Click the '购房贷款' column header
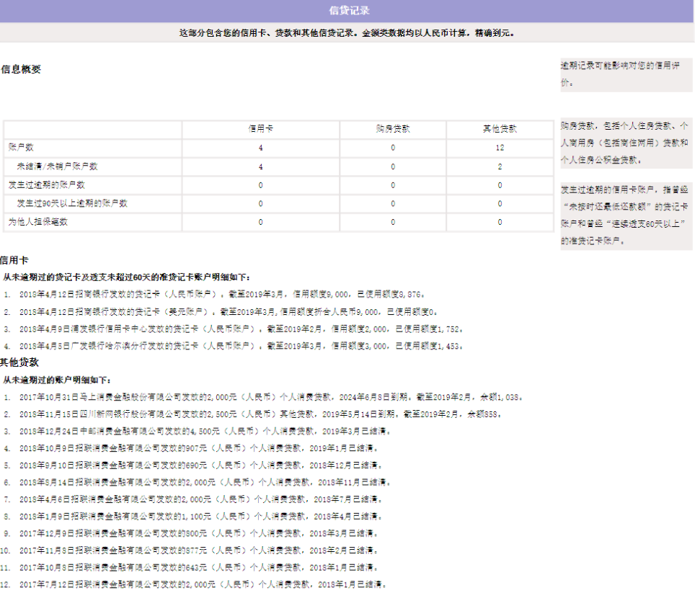 (393, 129)
